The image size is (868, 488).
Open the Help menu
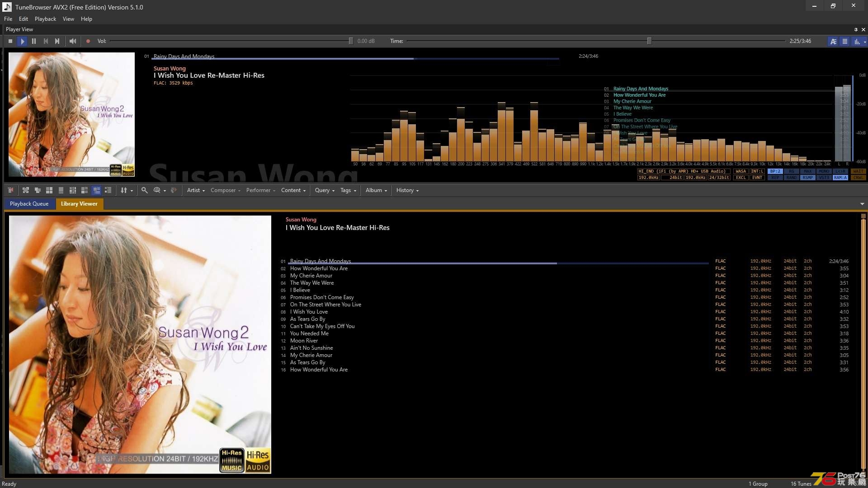86,19
